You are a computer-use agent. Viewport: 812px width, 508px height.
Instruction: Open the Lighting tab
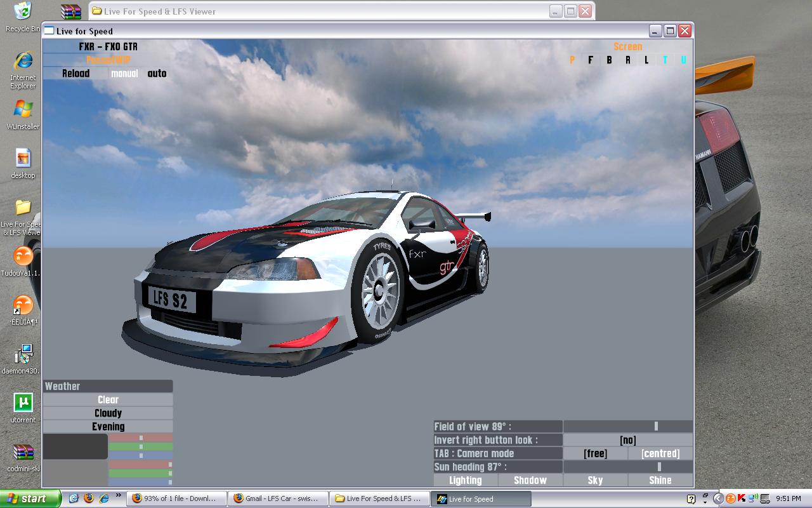[466, 480]
